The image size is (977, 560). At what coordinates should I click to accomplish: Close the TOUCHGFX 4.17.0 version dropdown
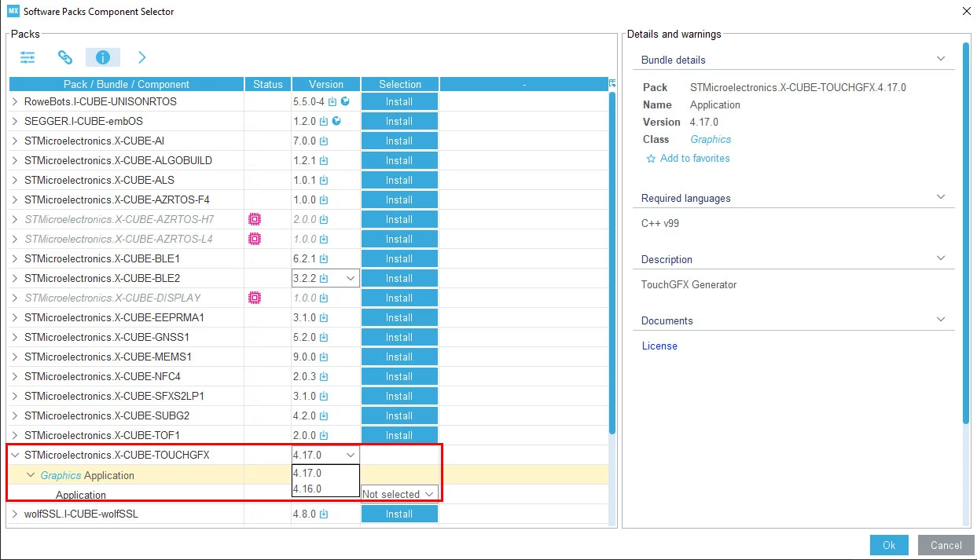[351, 455]
